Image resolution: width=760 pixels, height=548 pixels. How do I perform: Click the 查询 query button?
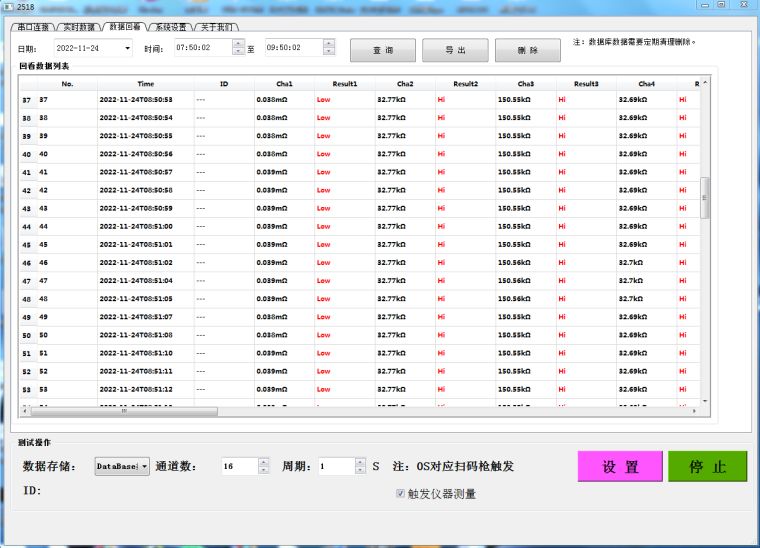point(382,50)
